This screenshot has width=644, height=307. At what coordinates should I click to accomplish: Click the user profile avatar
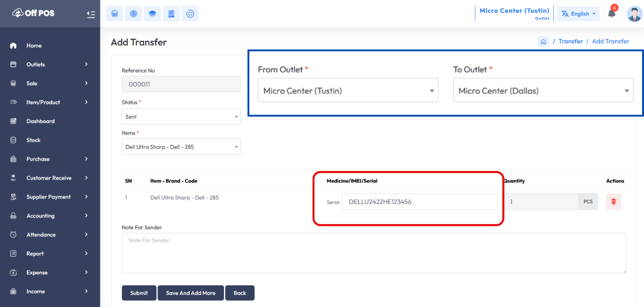point(634,14)
